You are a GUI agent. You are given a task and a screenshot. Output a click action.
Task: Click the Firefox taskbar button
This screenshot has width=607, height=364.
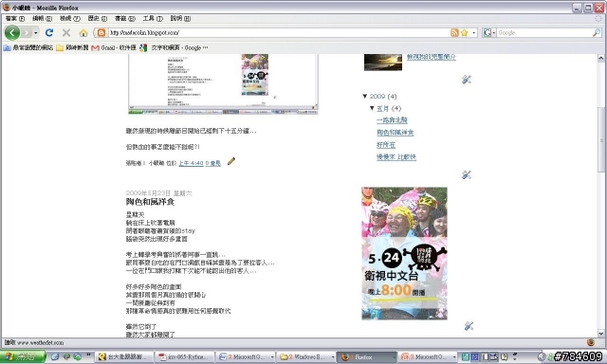(x=367, y=357)
